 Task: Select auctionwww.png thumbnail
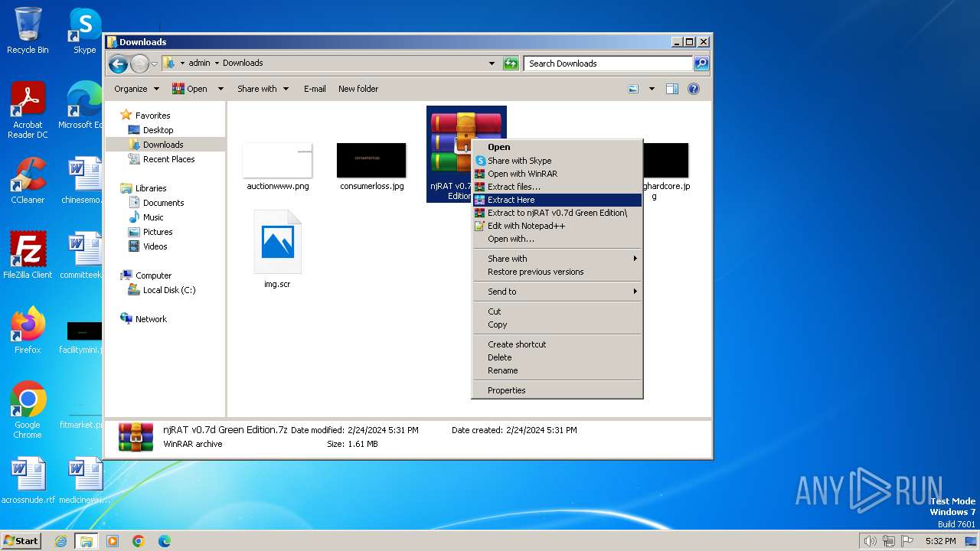(278, 166)
